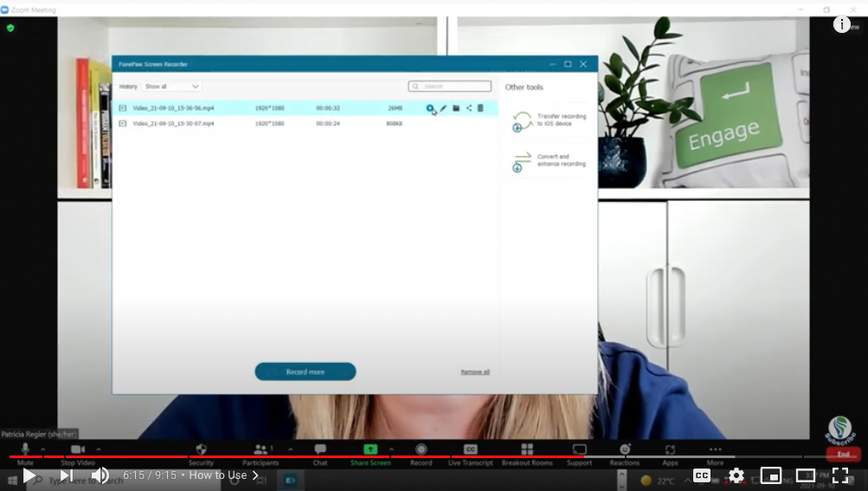Click the video file icon beside Video_21-09-10_15-36-56.mp4
Image resolution: width=868 pixels, height=491 pixels.
122,108
